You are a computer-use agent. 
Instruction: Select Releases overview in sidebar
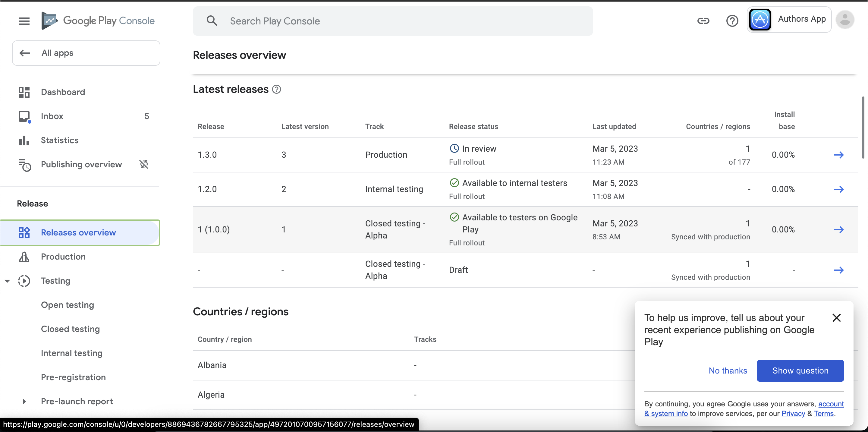[80, 232]
